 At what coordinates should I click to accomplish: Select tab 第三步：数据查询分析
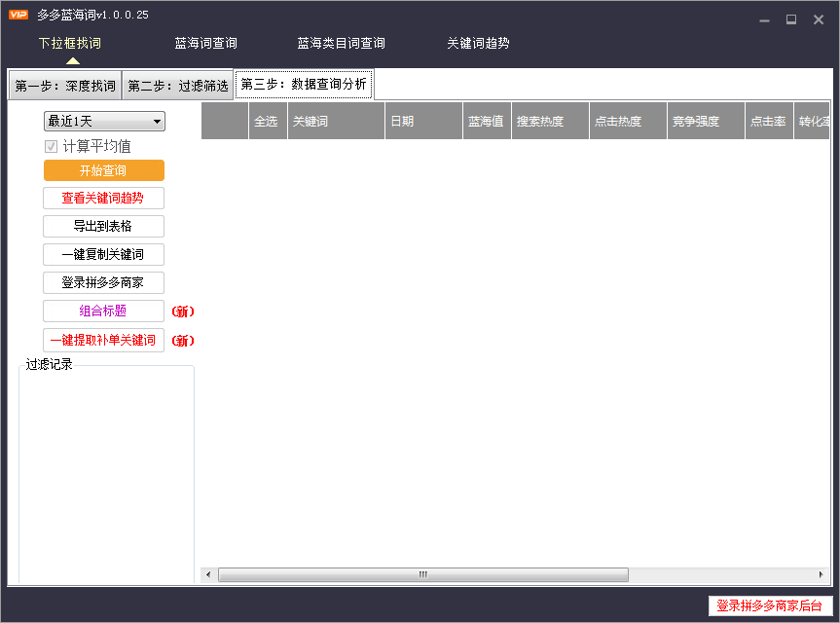tap(304, 84)
